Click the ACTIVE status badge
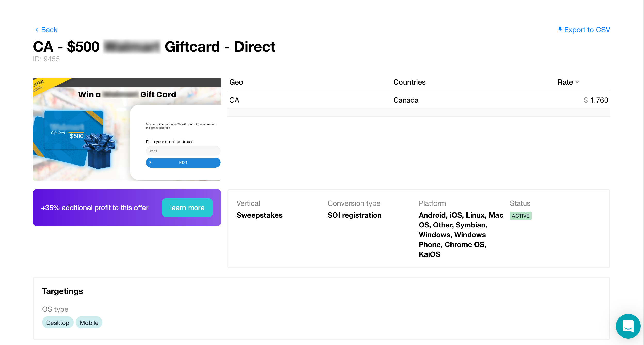This screenshot has height=345, width=644. coord(520,216)
